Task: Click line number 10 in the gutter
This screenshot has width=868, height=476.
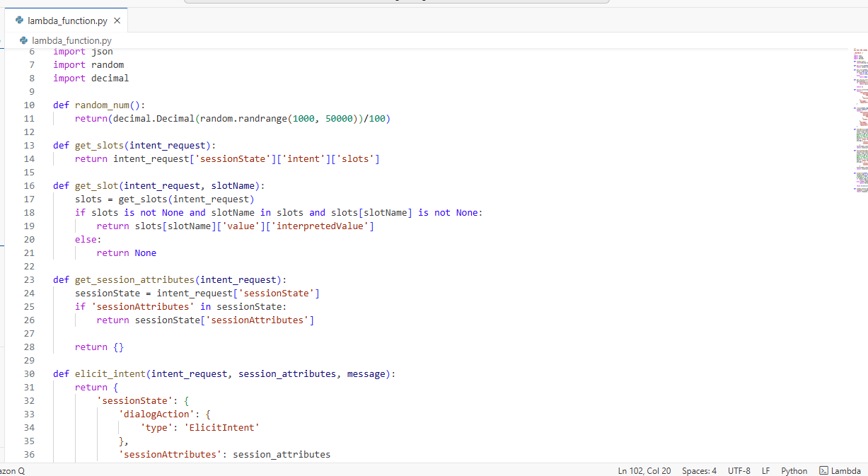Action: click(29, 105)
